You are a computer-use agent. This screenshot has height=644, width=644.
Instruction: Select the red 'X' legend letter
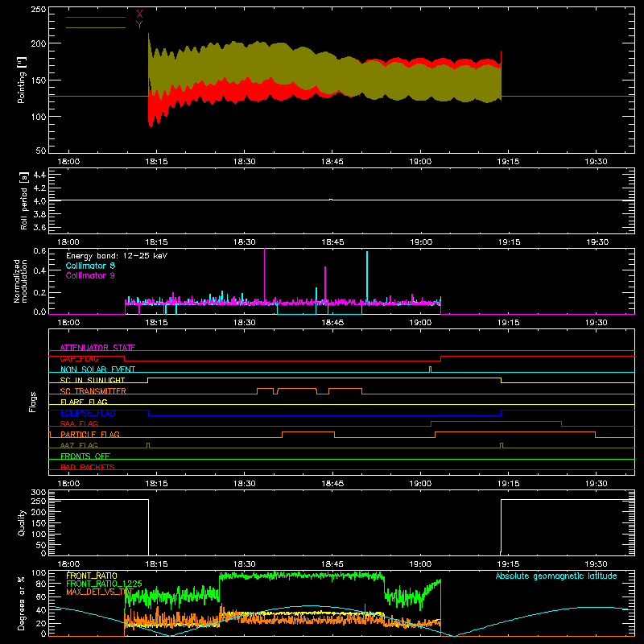coord(139,14)
